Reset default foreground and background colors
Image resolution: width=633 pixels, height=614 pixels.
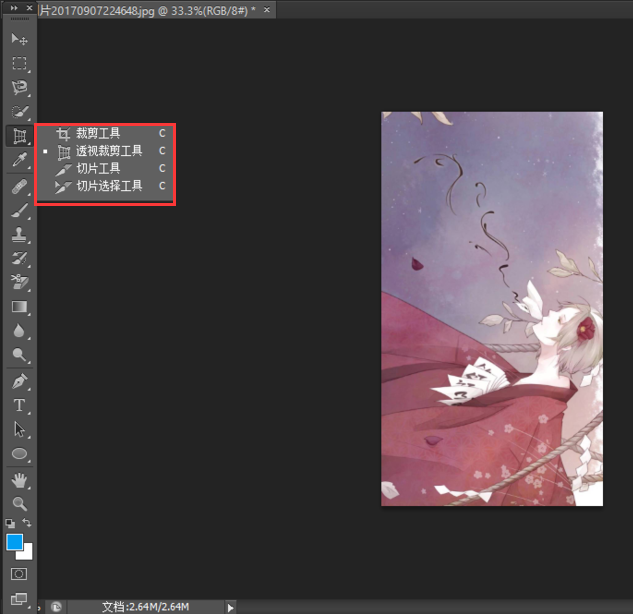click(x=10, y=524)
